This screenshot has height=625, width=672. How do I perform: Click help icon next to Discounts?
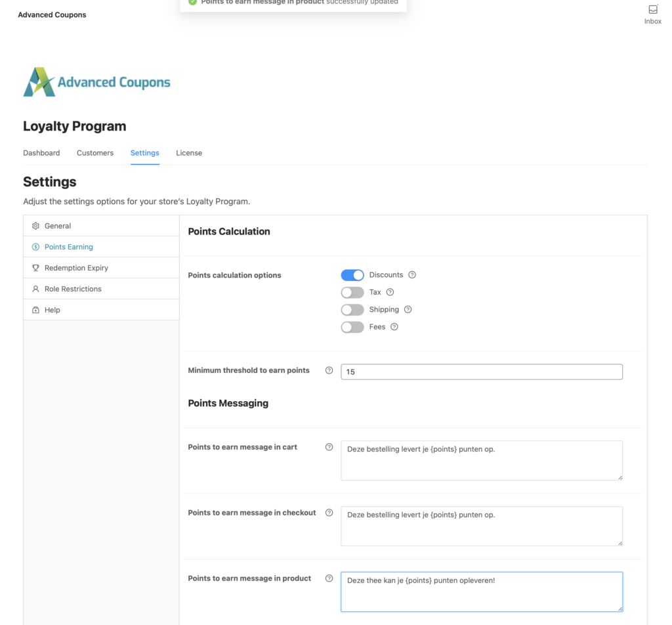pyautogui.click(x=412, y=275)
